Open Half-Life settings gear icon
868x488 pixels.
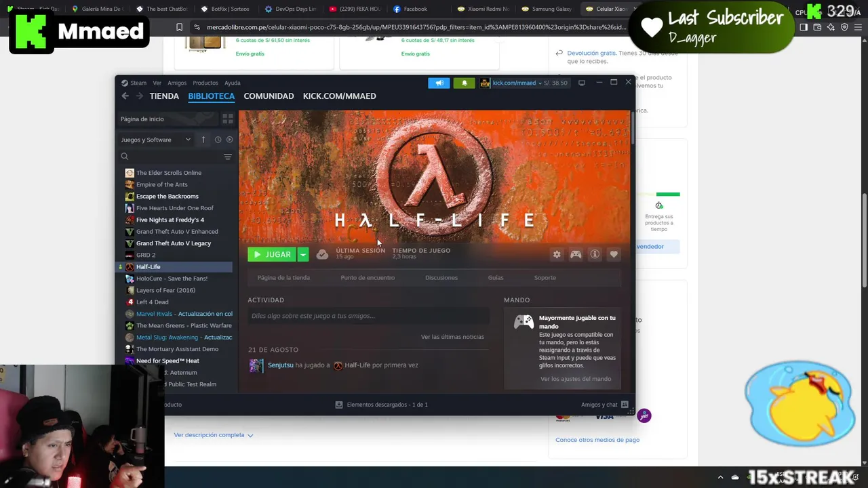click(x=557, y=254)
